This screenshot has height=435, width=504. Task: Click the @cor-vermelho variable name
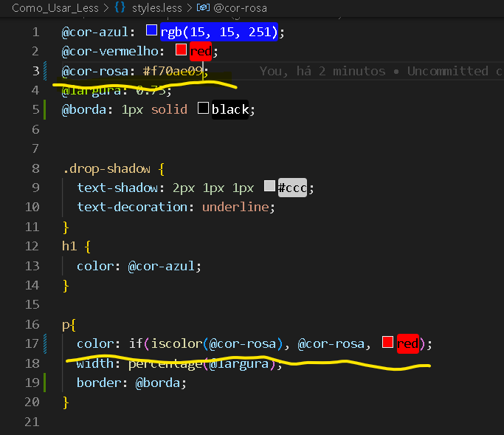pos(110,52)
